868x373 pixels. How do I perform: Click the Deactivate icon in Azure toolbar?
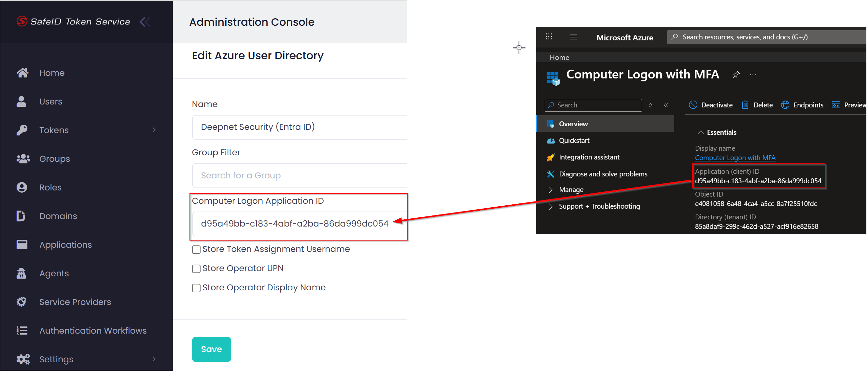click(693, 105)
